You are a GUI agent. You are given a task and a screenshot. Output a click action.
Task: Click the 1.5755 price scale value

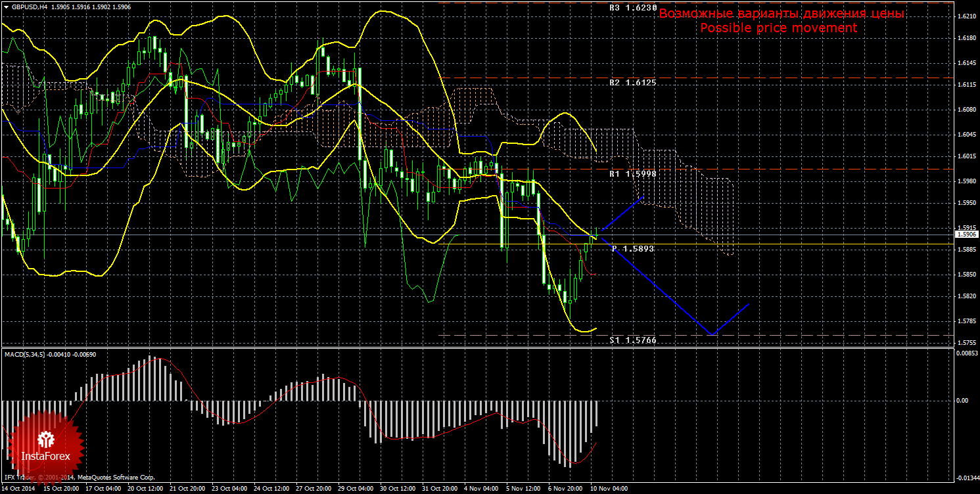click(966, 343)
